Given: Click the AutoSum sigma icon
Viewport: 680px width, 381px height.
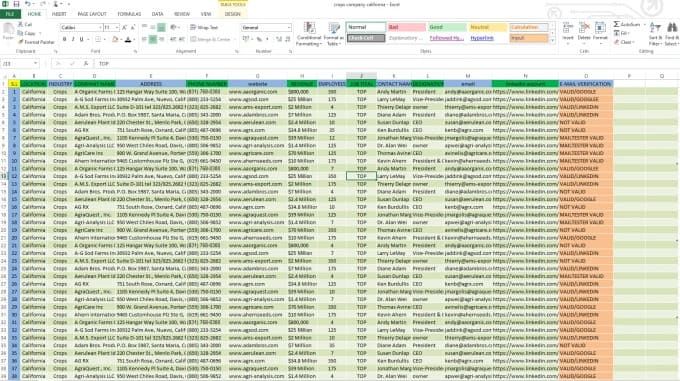Looking at the screenshot, I should [x=616, y=24].
